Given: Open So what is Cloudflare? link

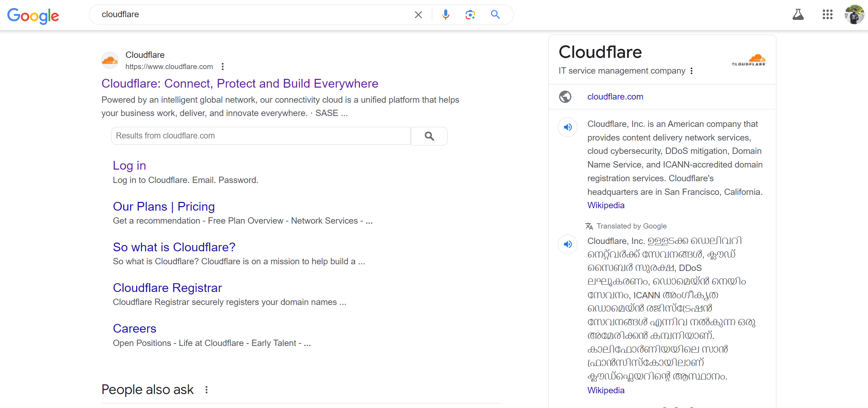Looking at the screenshot, I should pos(174,247).
